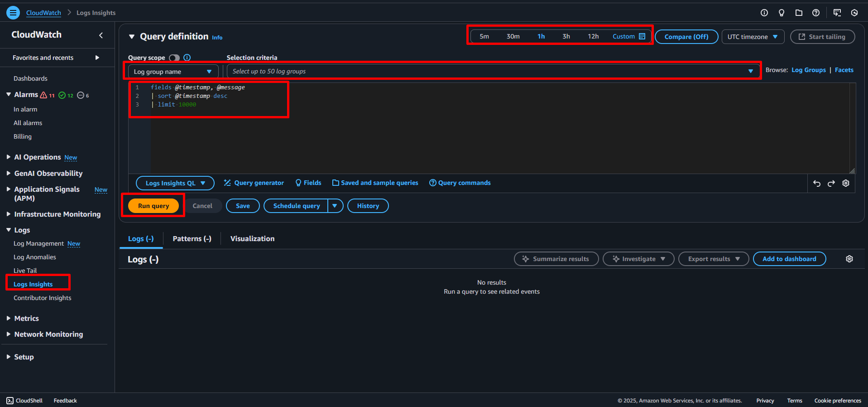Open the AWS navigation hamburger menu
Image resolution: width=868 pixels, height=407 pixels.
(13, 13)
